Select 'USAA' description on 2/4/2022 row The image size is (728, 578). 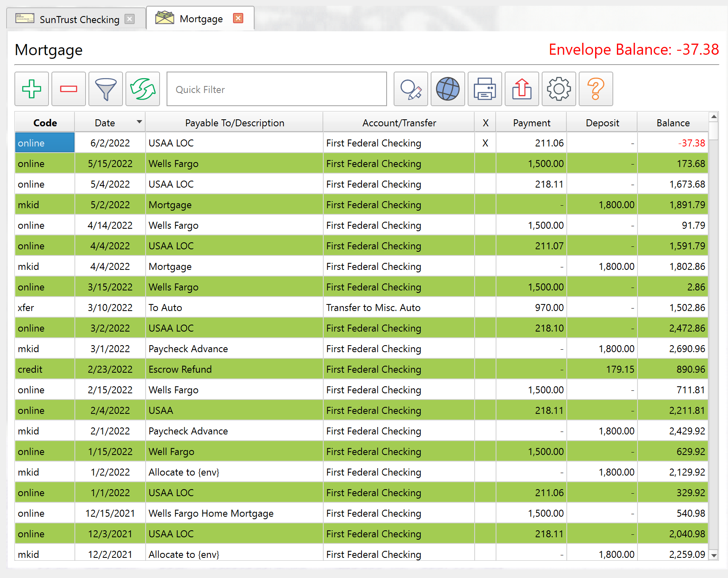[x=234, y=410]
